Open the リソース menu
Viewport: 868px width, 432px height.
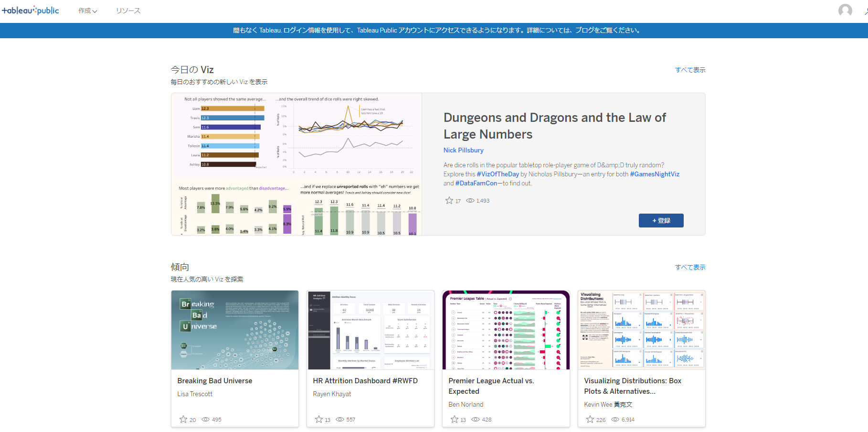128,11
